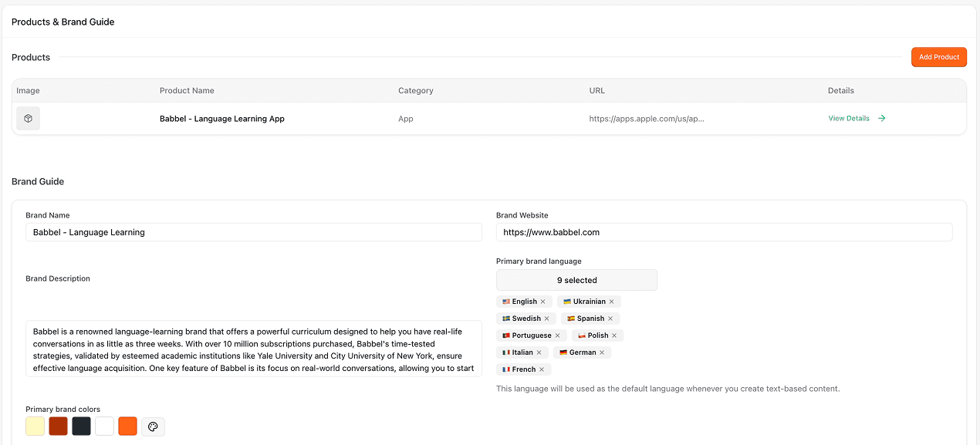
Task: Click the Brand Guide section heading
Action: coord(38,181)
